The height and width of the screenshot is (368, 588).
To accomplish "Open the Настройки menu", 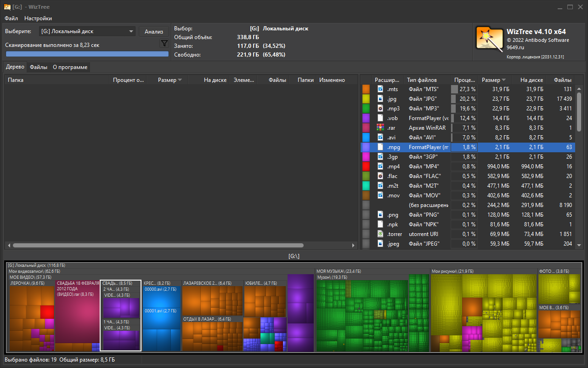I will (38, 18).
